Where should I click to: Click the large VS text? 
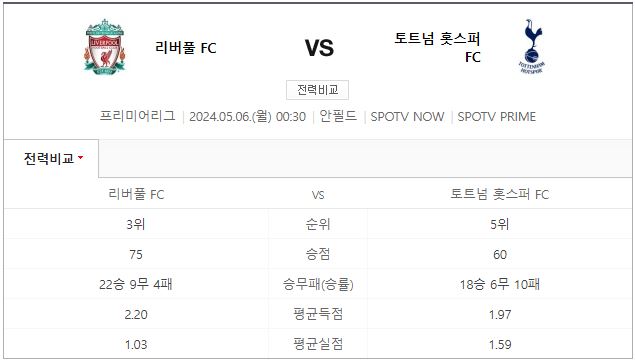point(320,48)
